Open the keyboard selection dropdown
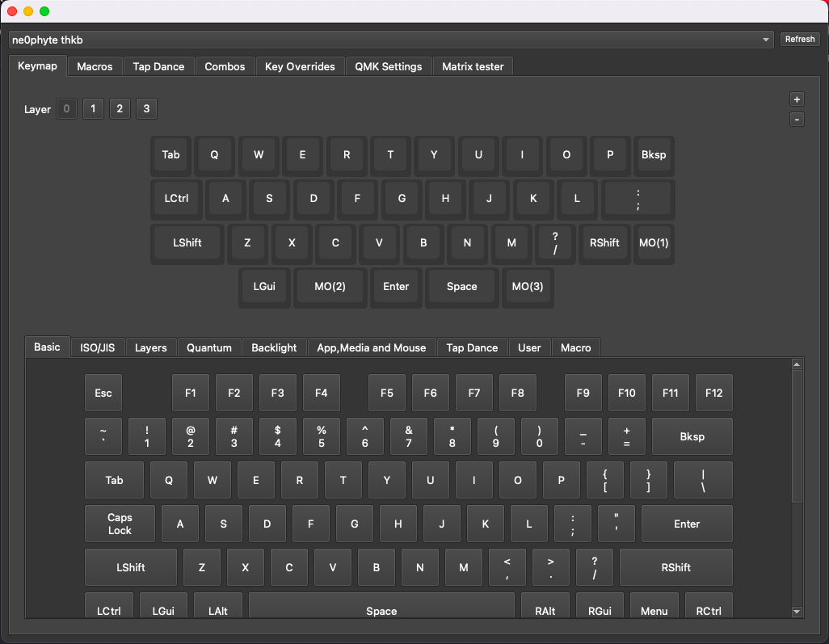The height and width of the screenshot is (644, 829). click(764, 40)
